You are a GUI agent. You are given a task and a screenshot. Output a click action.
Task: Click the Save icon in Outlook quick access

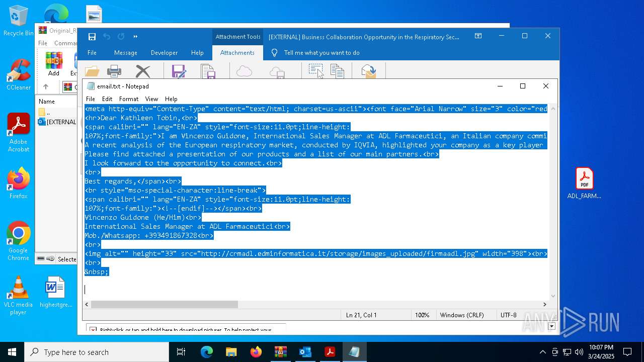[92, 37]
